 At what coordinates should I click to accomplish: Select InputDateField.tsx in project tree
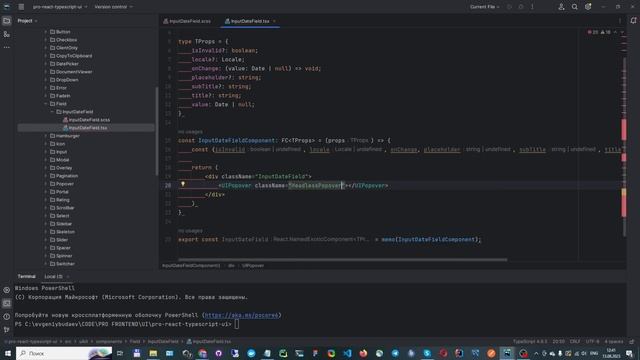[x=87, y=128]
